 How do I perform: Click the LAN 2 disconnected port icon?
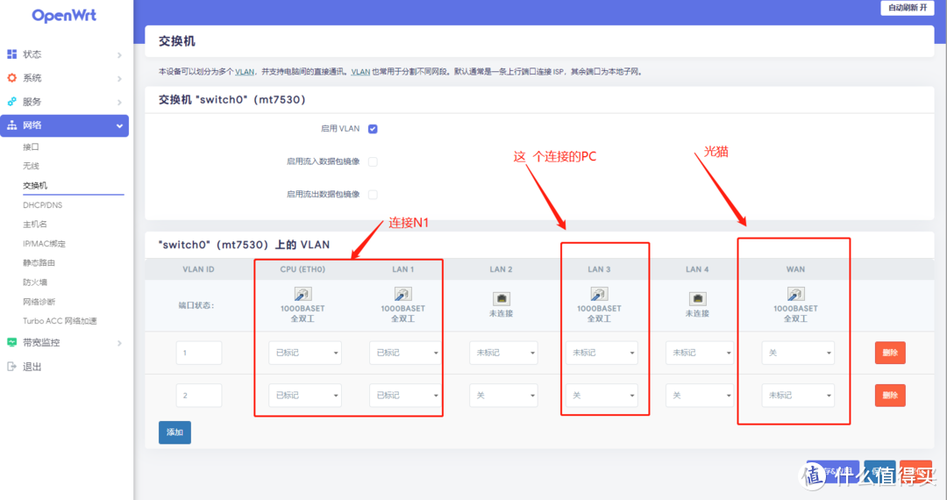tap(501, 298)
